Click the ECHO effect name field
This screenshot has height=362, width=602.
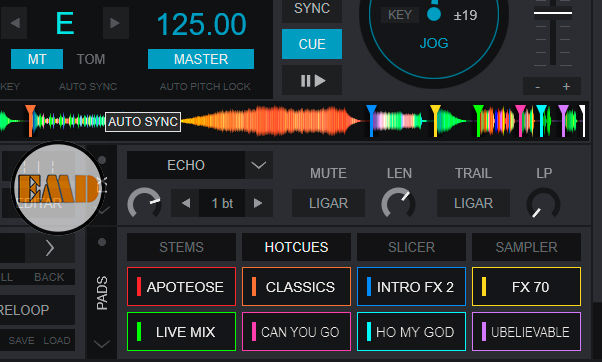point(186,165)
